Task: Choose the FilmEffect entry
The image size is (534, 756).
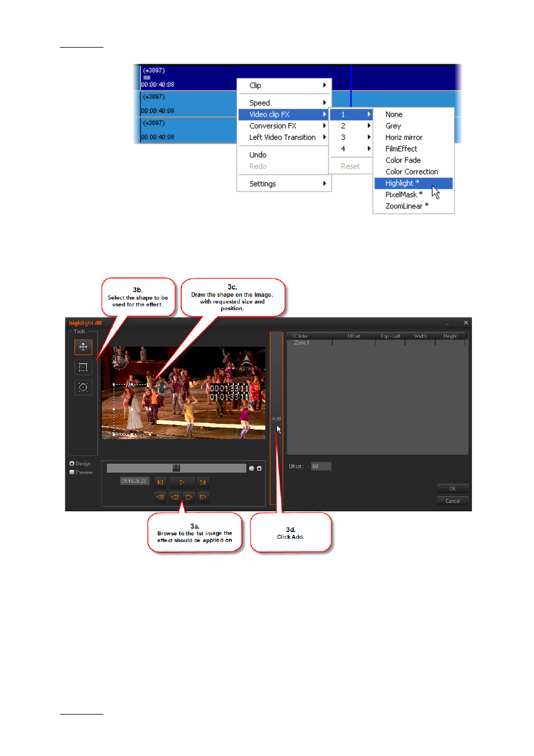Action: pos(414,149)
